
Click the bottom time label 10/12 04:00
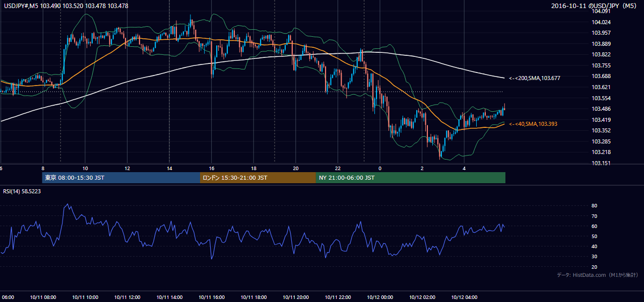pyautogui.click(x=464, y=297)
